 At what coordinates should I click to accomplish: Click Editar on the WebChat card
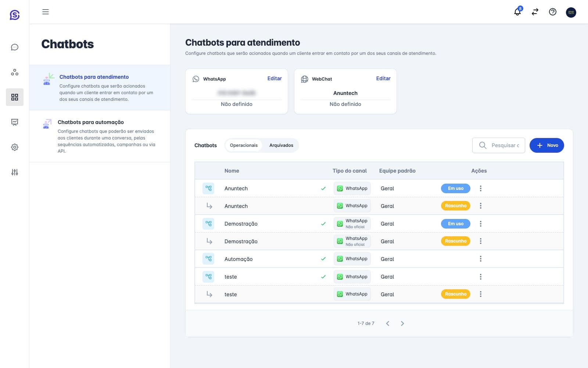tap(383, 78)
